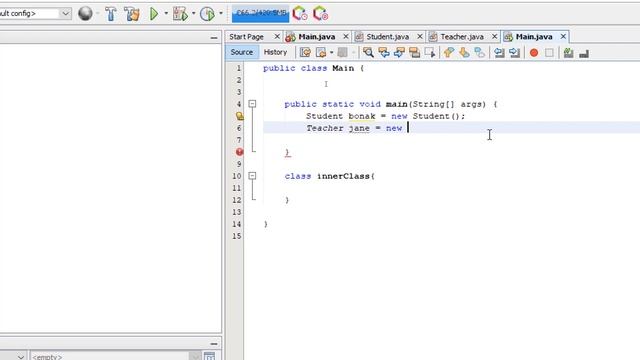Click the Next Bookmark icon
Image resolution: width=640 pixels, height=360 pixels.
[464, 52]
